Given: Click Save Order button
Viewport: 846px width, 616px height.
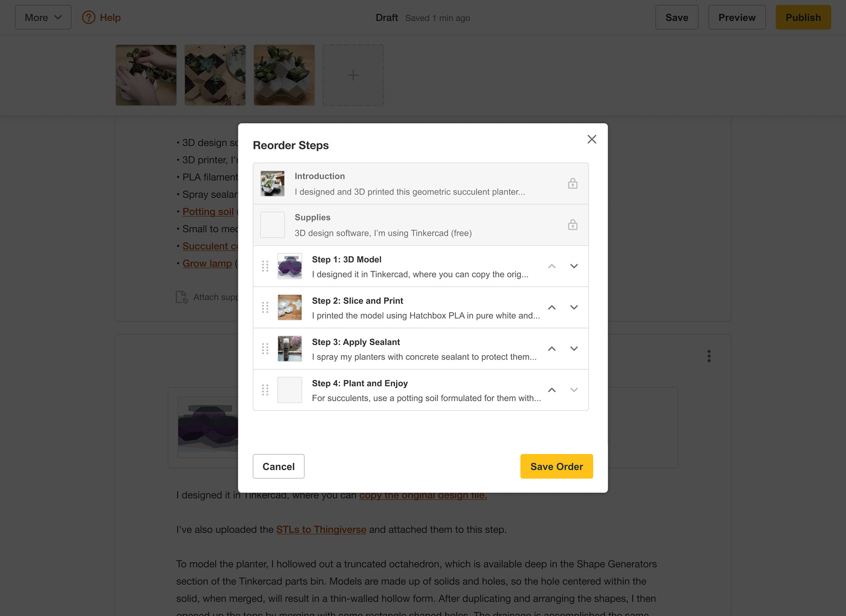Looking at the screenshot, I should coord(556,466).
